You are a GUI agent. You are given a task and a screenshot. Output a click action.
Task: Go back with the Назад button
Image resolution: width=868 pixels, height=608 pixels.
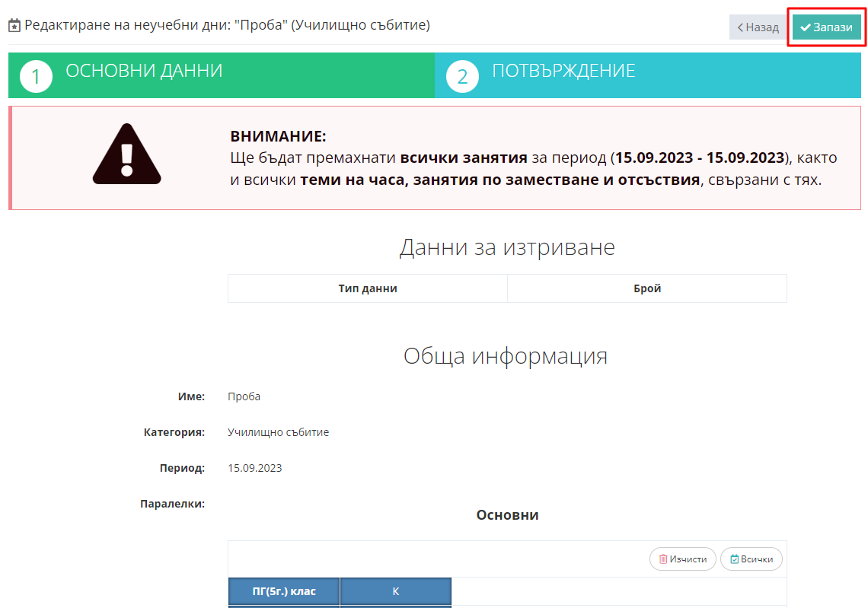click(757, 27)
